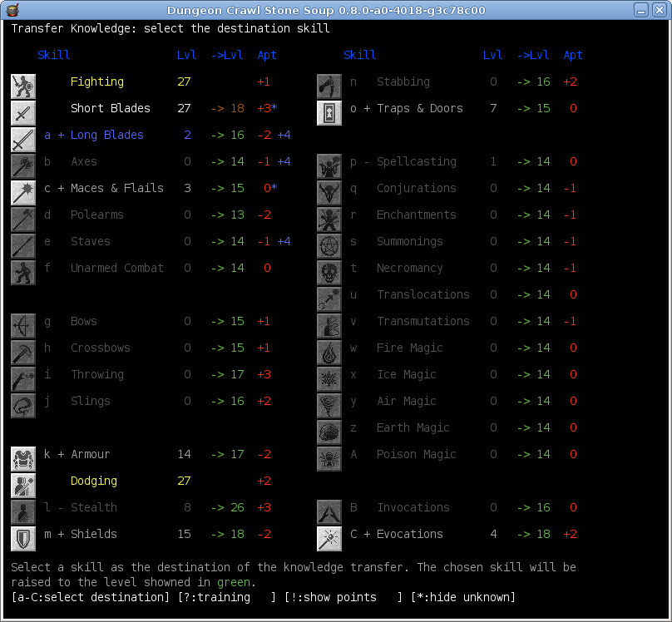The image size is (672, 622).
Task: Select Long Blades as destination skill
Action: click(107, 135)
